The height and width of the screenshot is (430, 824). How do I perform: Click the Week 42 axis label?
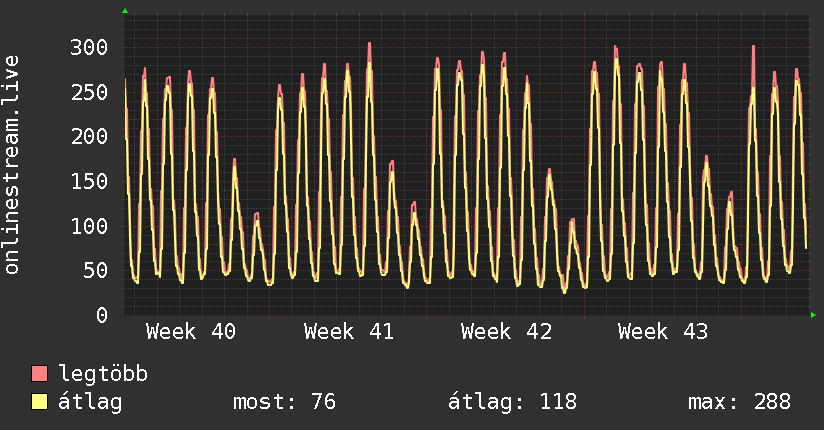click(506, 332)
